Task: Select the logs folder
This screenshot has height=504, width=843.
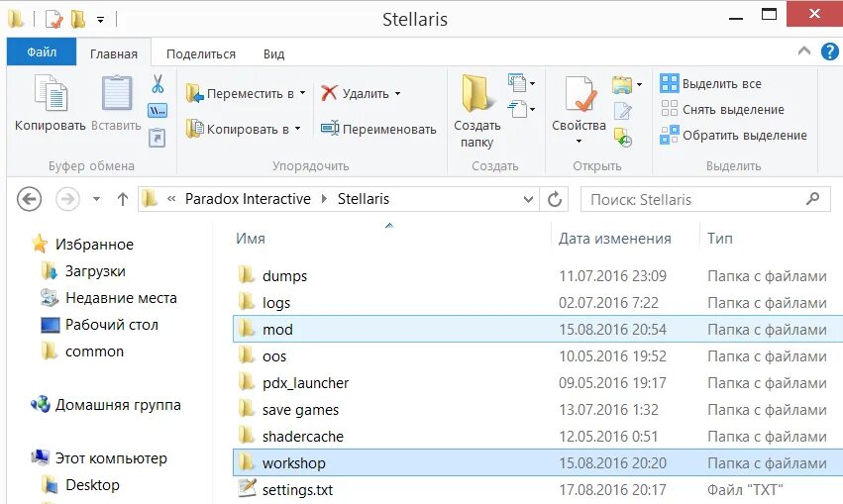Action: point(538,303)
